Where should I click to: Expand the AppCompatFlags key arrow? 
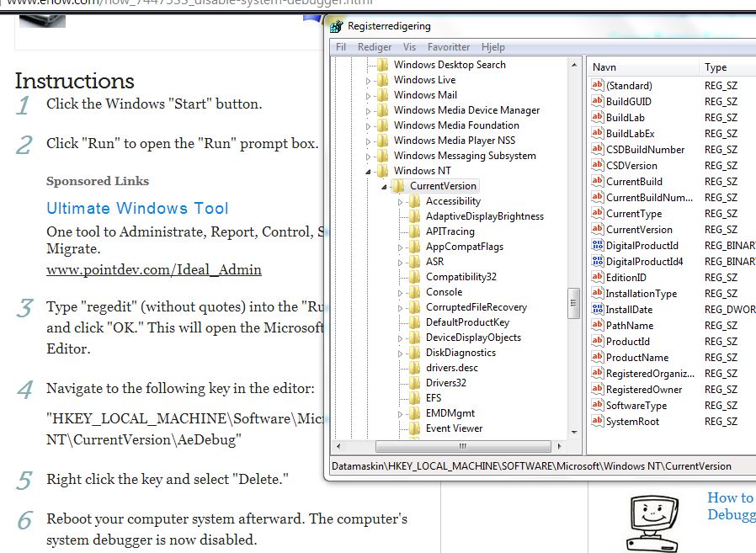pyautogui.click(x=400, y=247)
